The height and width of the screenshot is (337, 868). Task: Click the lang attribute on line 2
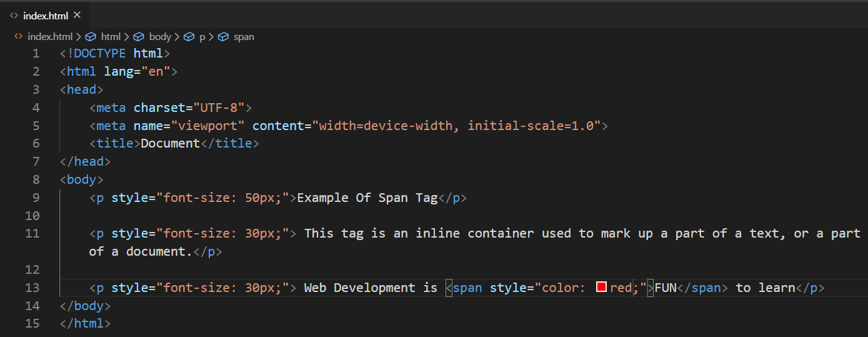point(119,71)
